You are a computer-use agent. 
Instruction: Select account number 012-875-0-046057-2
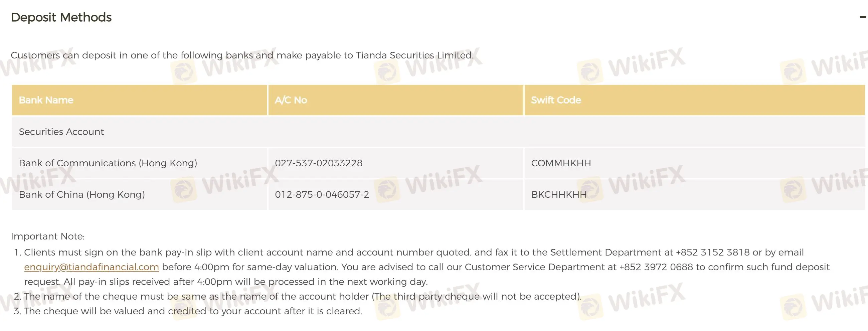coord(322,194)
